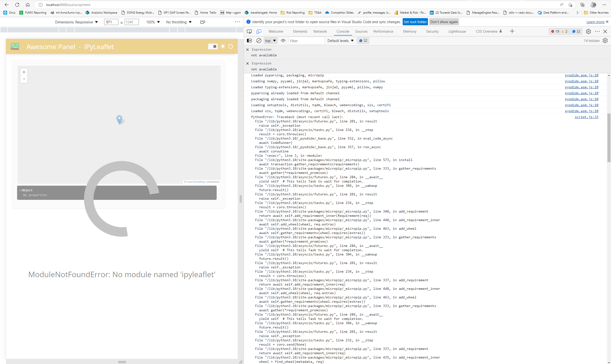
Task: Toggle the theme switch in yellow header
Action: coord(213,46)
